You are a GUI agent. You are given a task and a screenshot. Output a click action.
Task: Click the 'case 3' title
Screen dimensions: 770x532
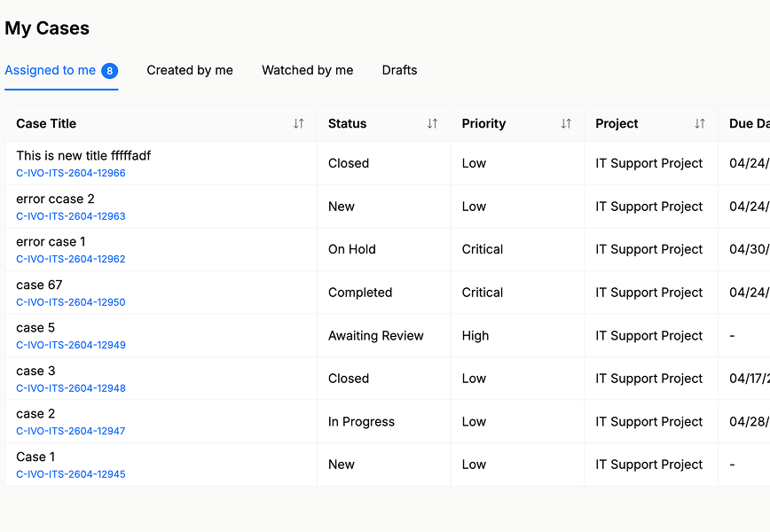pyautogui.click(x=35, y=371)
